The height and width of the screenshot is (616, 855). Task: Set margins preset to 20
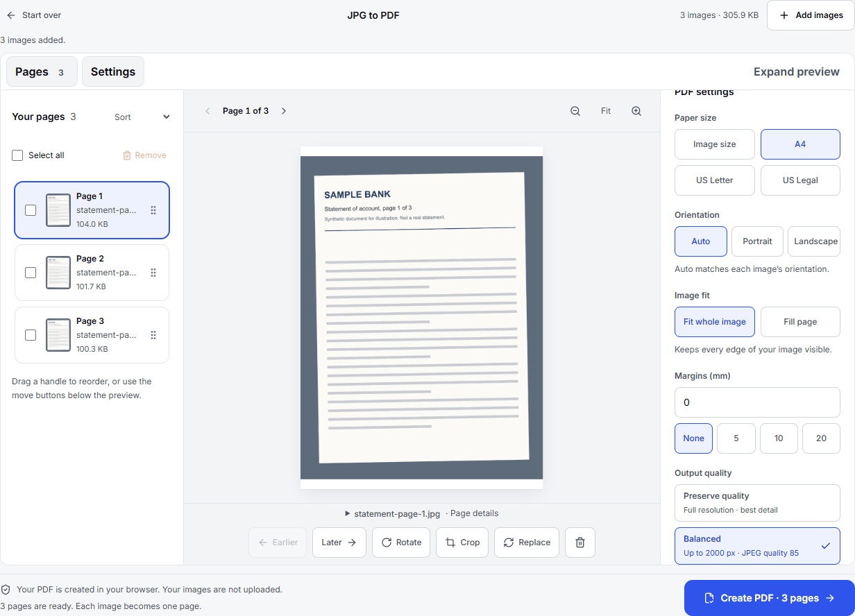tap(822, 438)
